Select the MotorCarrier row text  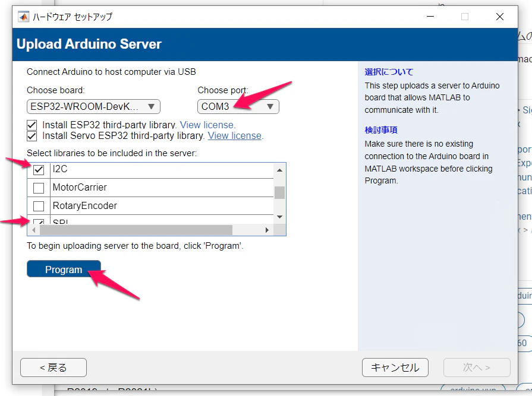click(x=80, y=187)
